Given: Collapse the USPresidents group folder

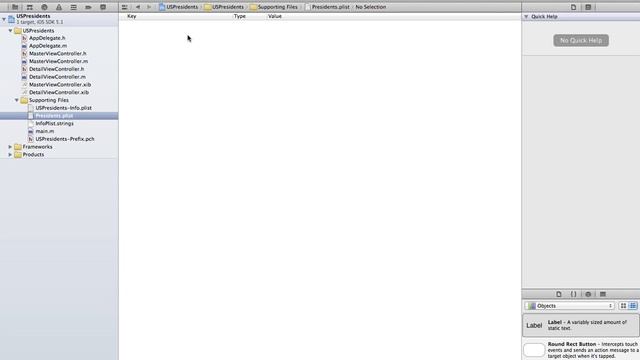Looking at the screenshot, I should [x=11, y=31].
